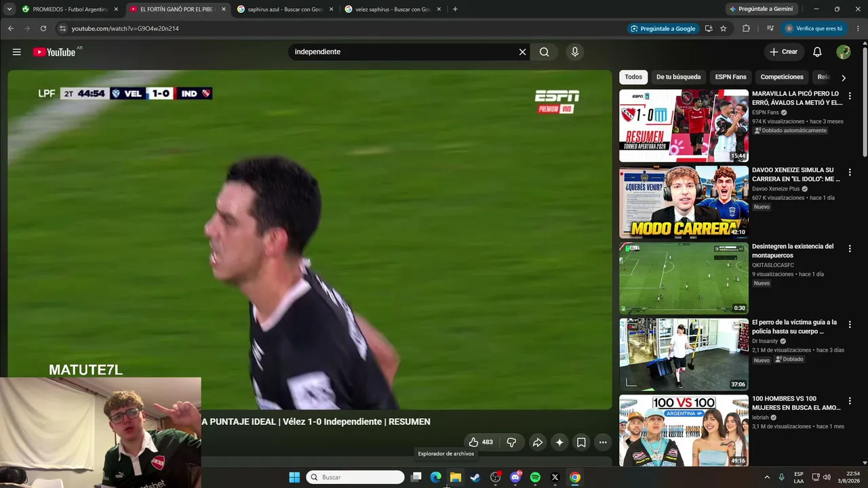Open Microsoft Edge from the taskbar
The height and width of the screenshot is (488, 868).
tap(435, 477)
